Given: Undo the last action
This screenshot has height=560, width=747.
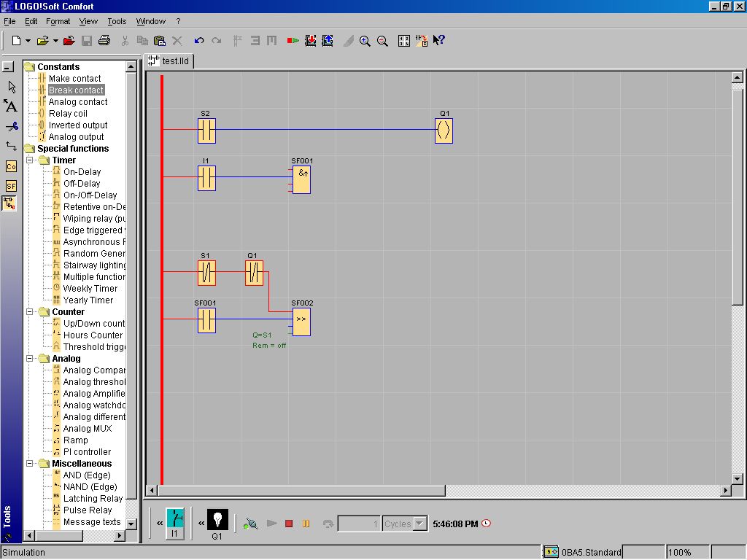Looking at the screenshot, I should click(x=199, y=41).
